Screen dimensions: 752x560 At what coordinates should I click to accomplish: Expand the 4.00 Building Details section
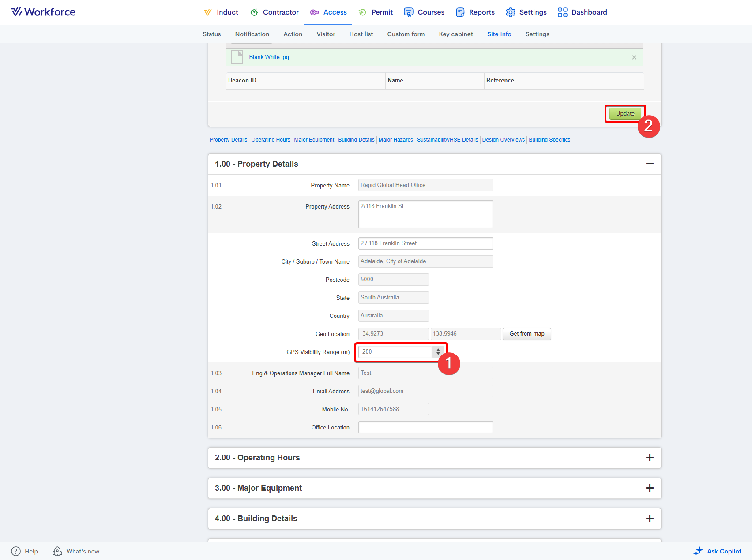pos(650,519)
